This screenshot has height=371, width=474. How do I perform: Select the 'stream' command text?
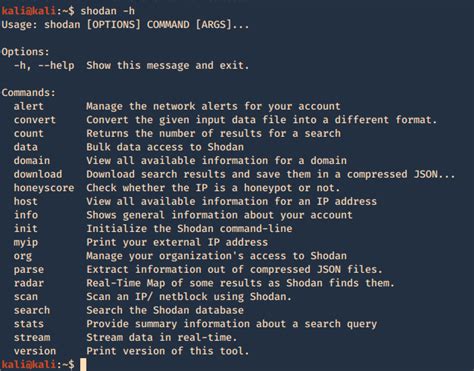(32, 338)
